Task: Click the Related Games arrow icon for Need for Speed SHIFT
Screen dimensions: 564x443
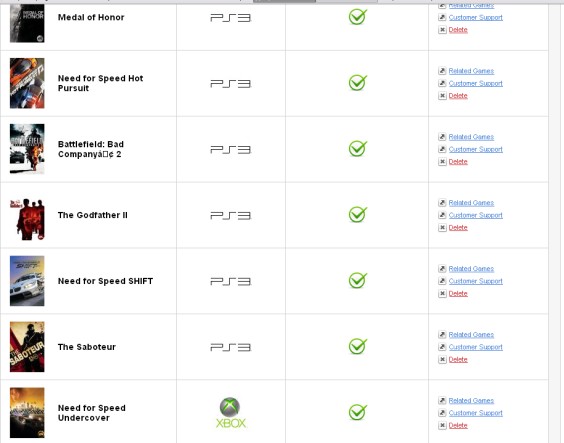Action: click(442, 269)
